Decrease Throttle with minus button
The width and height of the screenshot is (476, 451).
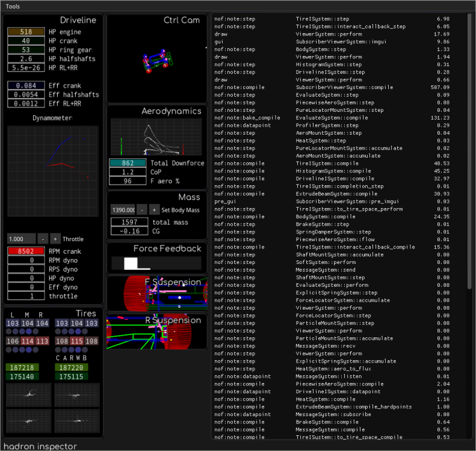coord(43,239)
